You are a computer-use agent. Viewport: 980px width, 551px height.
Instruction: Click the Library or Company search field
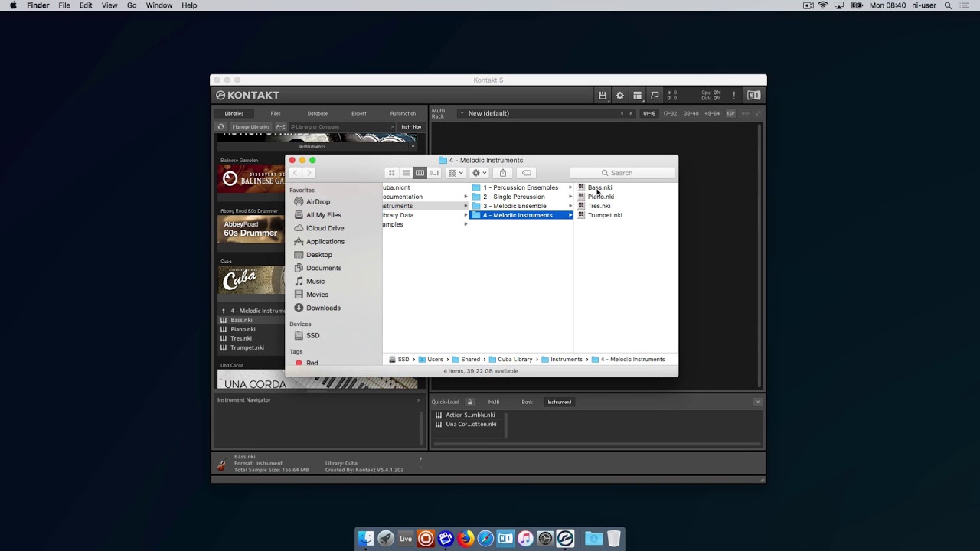[x=341, y=126]
